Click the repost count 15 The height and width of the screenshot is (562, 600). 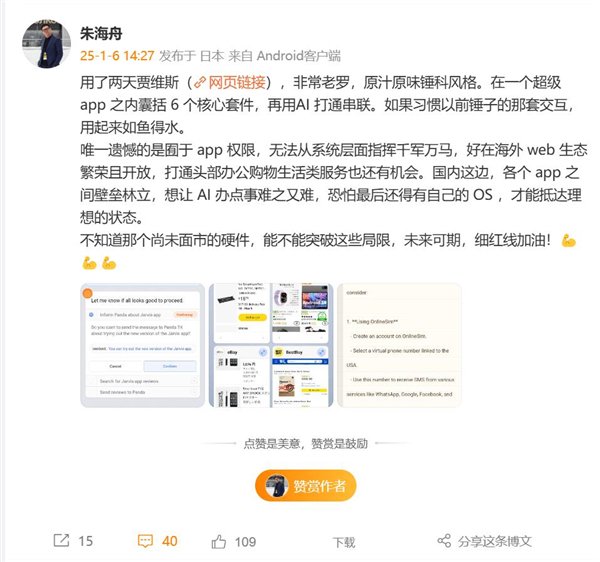(x=86, y=541)
